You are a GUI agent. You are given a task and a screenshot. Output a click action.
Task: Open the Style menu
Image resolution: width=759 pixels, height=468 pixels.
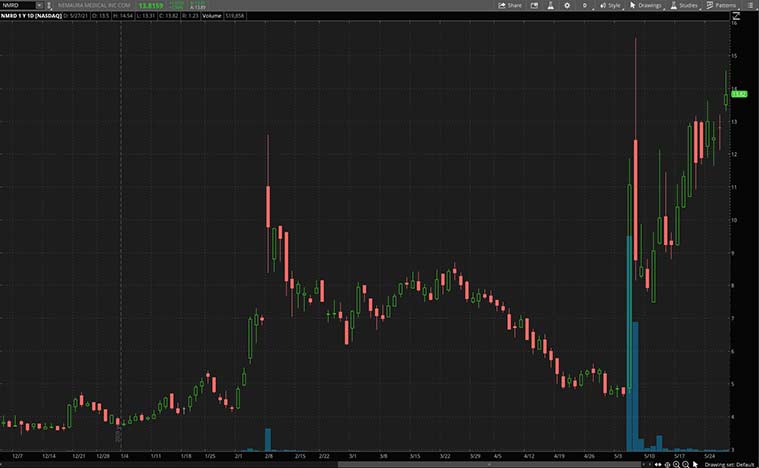pos(610,5)
